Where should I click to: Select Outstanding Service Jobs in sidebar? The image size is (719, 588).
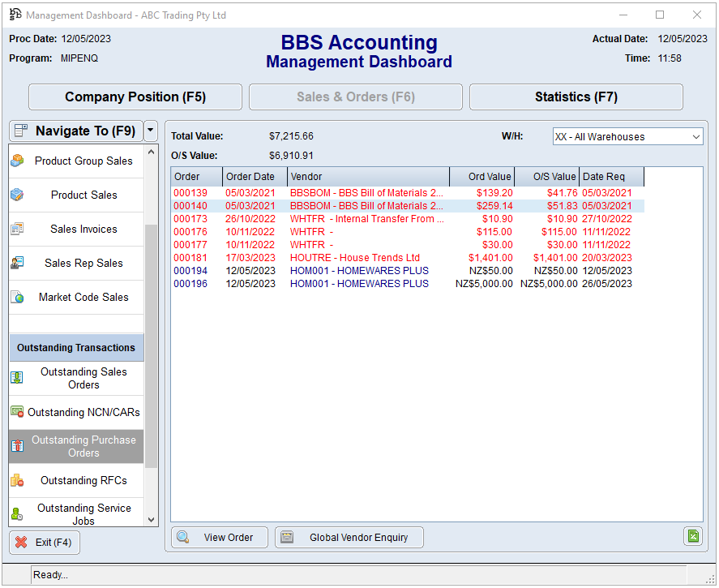[83, 513]
